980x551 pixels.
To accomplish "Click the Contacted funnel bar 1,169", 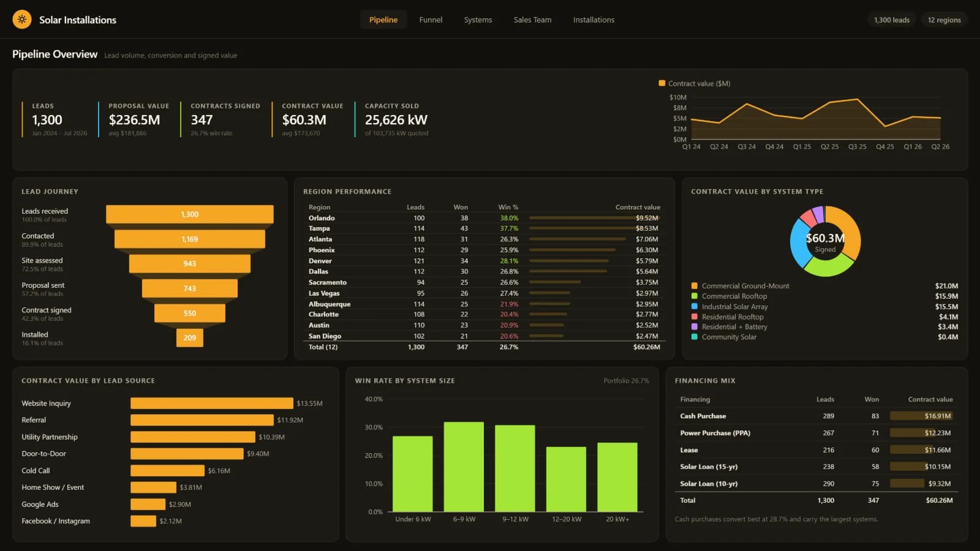I will pyautogui.click(x=190, y=239).
